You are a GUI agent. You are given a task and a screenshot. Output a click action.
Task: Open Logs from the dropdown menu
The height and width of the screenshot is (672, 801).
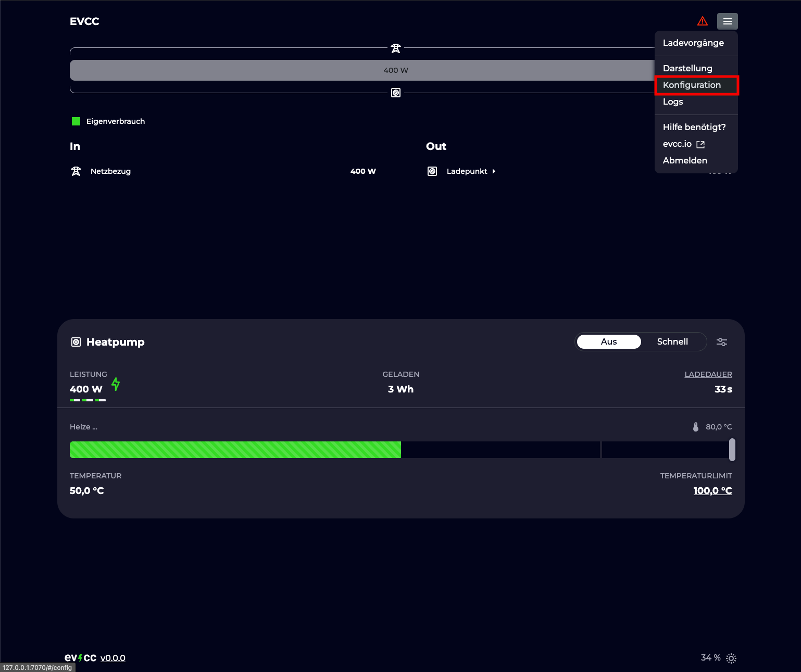673,102
